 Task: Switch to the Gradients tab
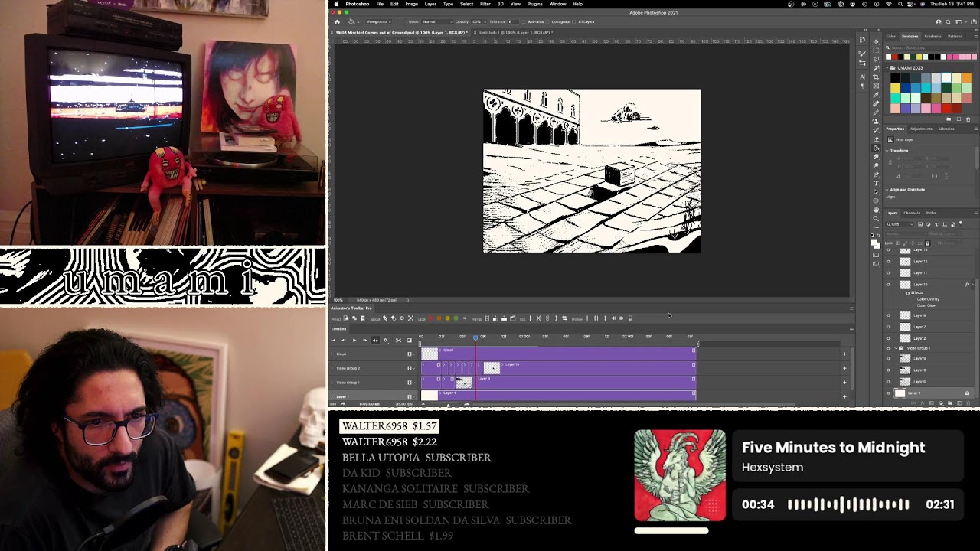click(x=933, y=37)
